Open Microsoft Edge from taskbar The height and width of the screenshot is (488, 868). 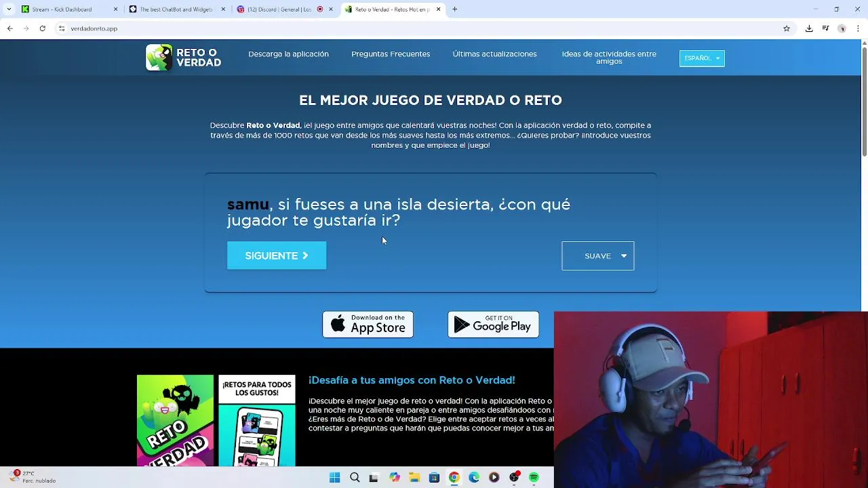[474, 478]
